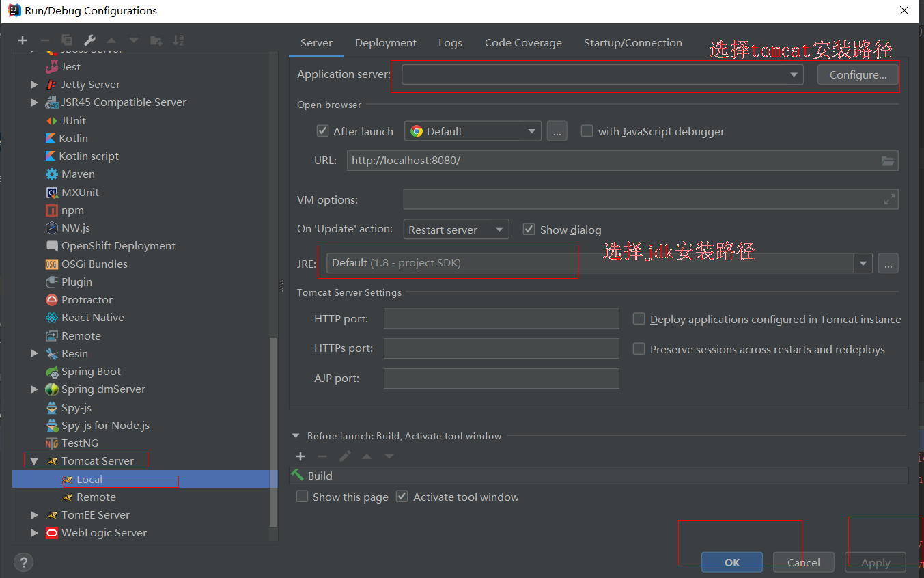Select the Maven configuration type
Viewport: 924px width, 578px height.
coord(78,174)
